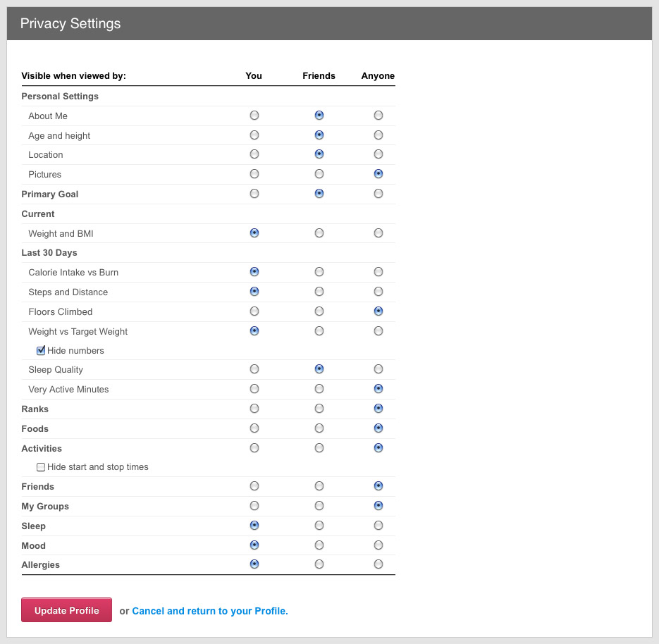Set Steps and Distance to Anyone
659x644 pixels.
378,292
